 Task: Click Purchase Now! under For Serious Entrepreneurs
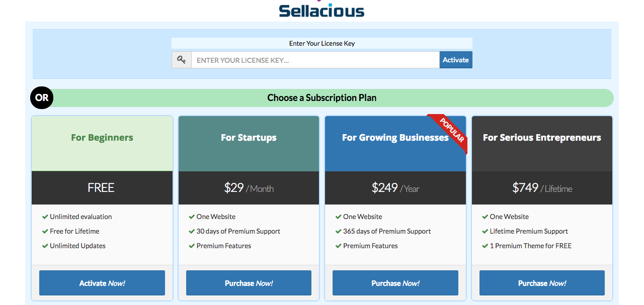click(542, 283)
